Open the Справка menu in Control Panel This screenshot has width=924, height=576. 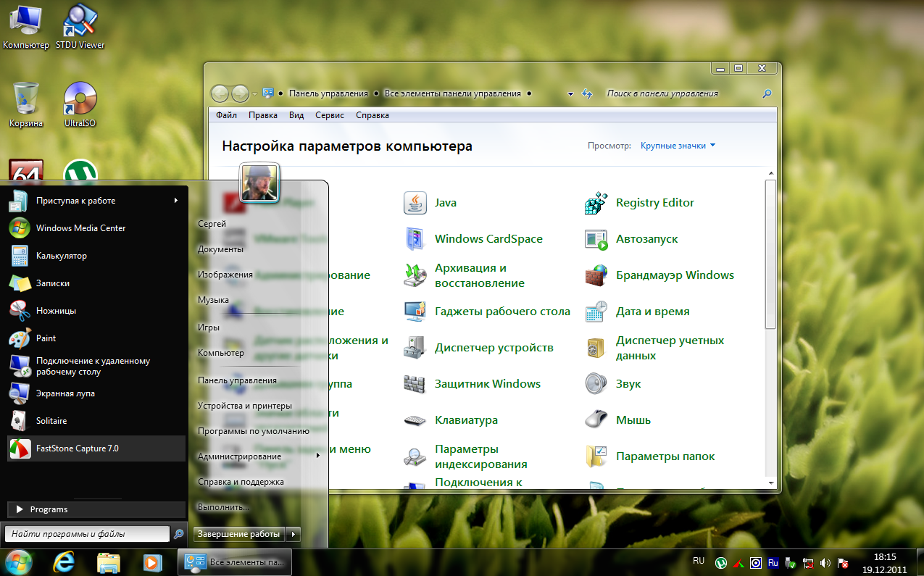click(372, 115)
